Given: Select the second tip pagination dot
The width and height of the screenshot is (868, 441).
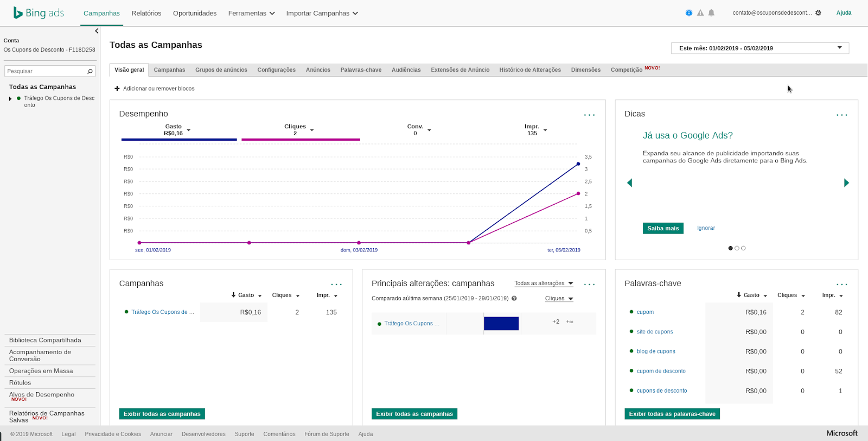Looking at the screenshot, I should point(737,248).
